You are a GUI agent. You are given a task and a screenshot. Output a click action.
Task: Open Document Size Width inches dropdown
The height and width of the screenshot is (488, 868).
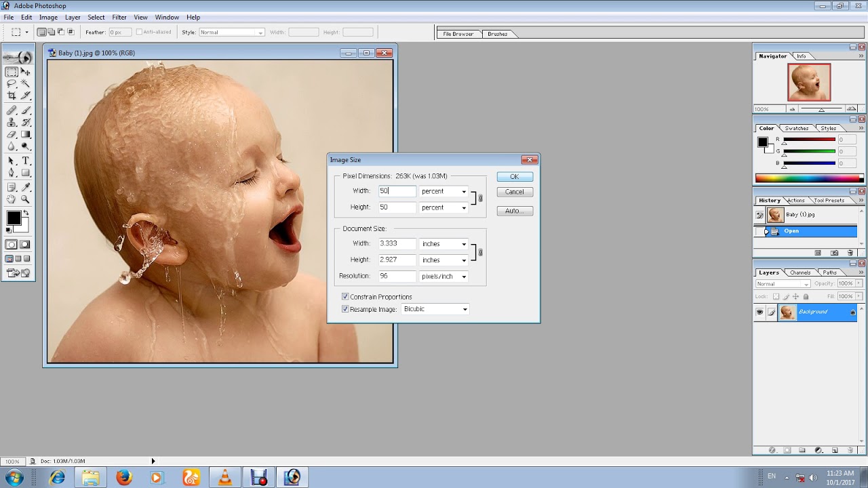click(464, 244)
